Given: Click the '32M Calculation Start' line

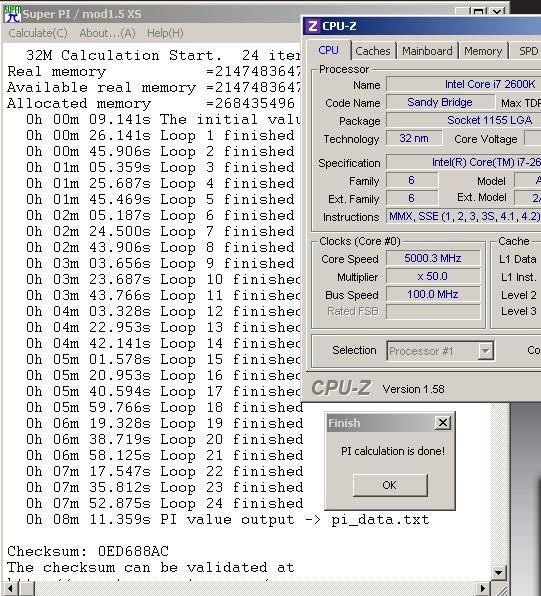Looking at the screenshot, I should [163, 55].
